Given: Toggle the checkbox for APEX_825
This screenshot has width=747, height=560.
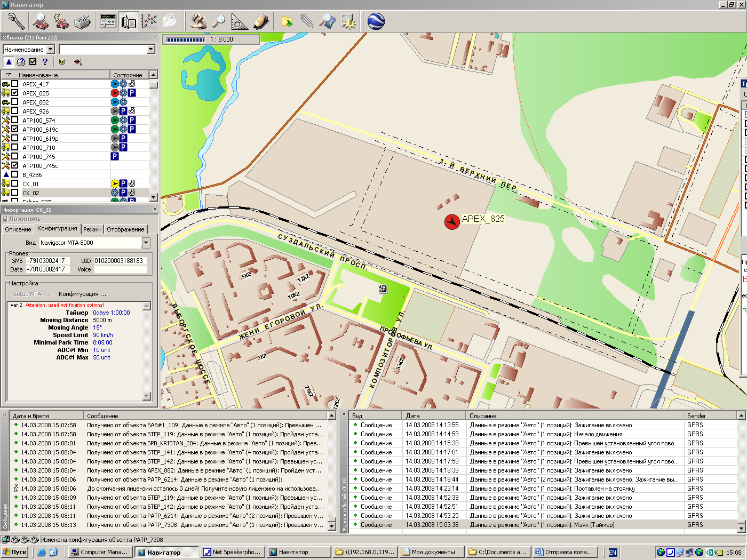Looking at the screenshot, I should [x=15, y=93].
